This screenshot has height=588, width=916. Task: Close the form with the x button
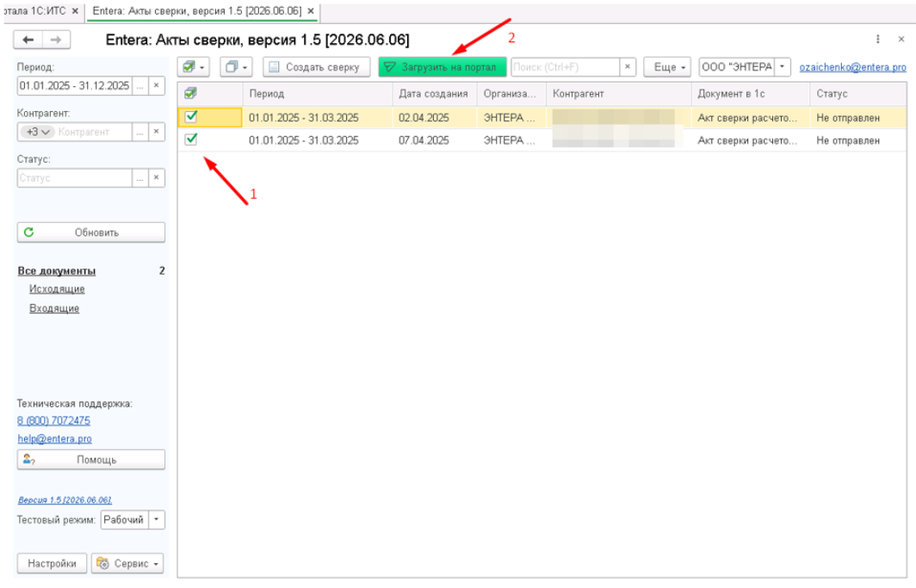[x=901, y=39]
